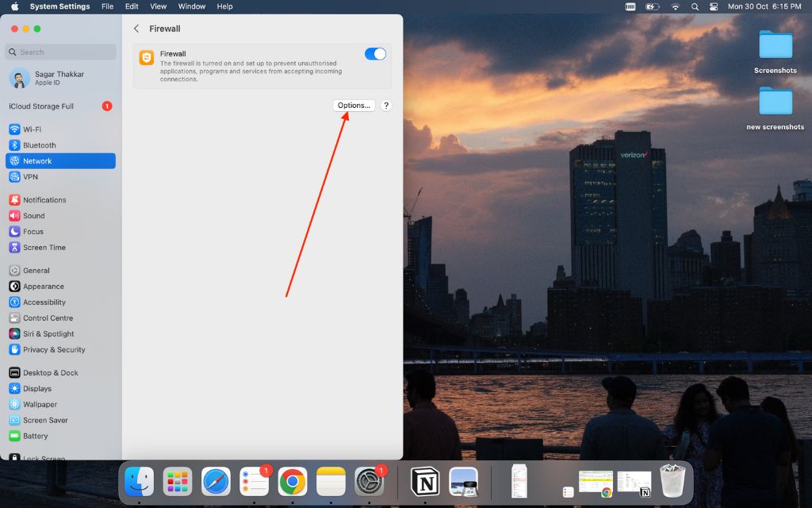Screen dimensions: 812x508
Task: Open Notifications settings
Action: pyautogui.click(x=44, y=200)
